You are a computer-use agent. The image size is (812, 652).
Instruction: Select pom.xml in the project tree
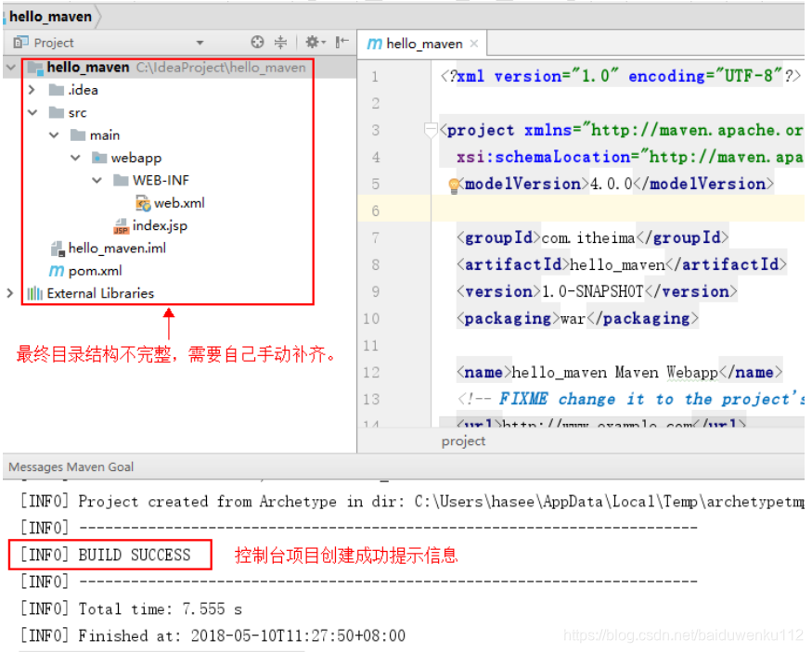[x=96, y=271]
